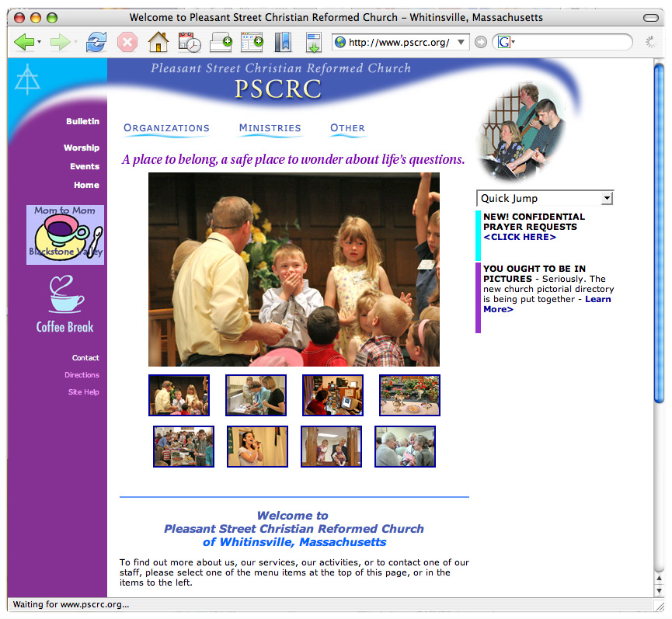Screen dimensions: 672x619
Task: Open the Google search engine selector
Action: [507, 42]
